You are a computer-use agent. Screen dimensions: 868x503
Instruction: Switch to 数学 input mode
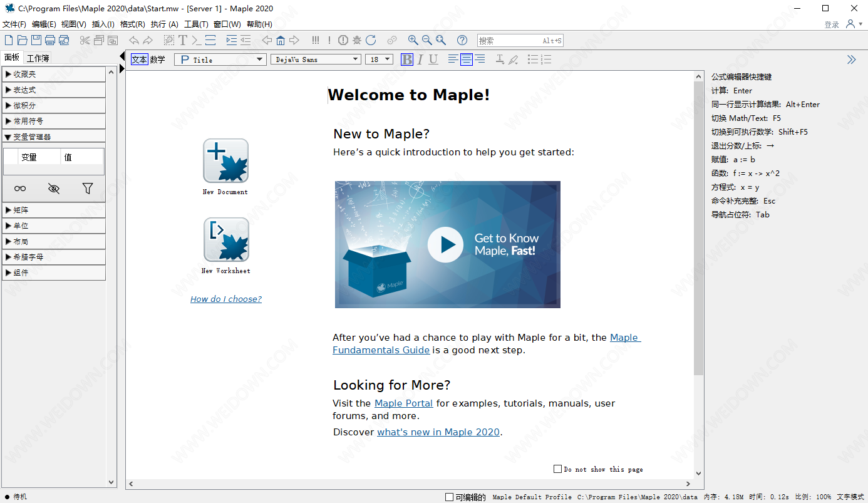[x=157, y=60]
